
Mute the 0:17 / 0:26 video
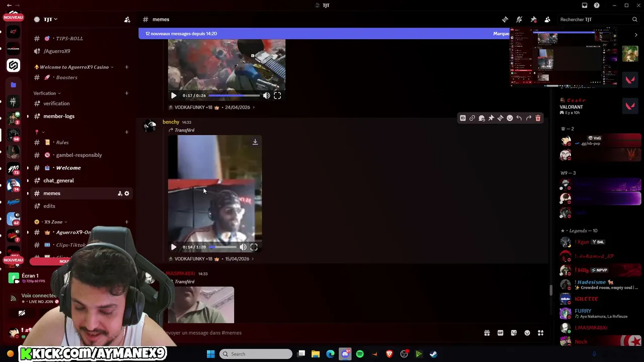point(267,96)
